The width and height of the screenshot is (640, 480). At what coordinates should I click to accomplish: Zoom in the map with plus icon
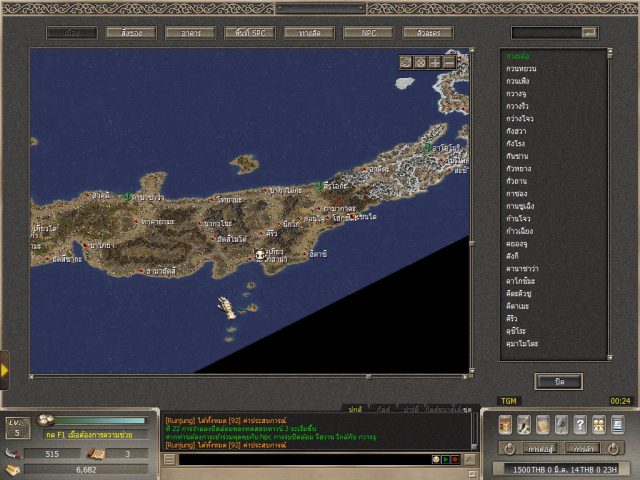point(435,62)
